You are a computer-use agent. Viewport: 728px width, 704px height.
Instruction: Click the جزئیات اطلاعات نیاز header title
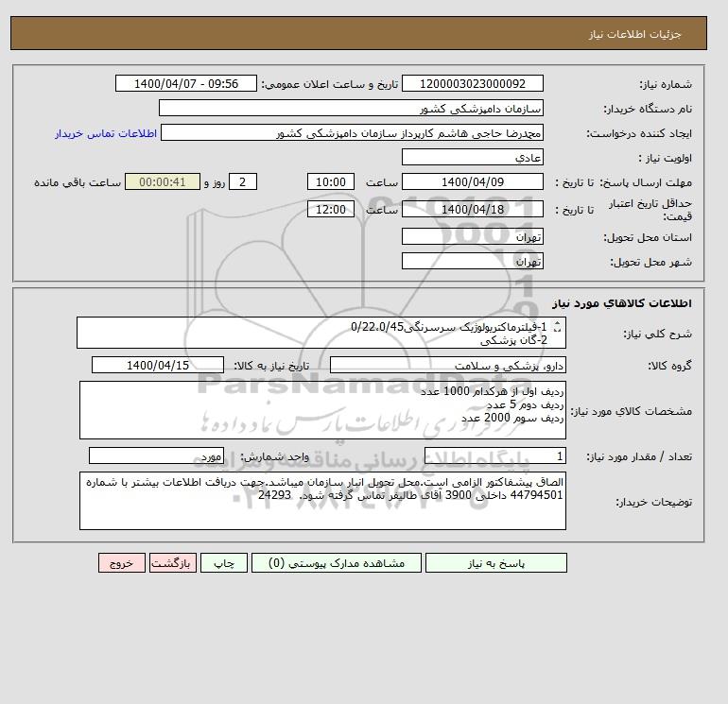(634, 34)
